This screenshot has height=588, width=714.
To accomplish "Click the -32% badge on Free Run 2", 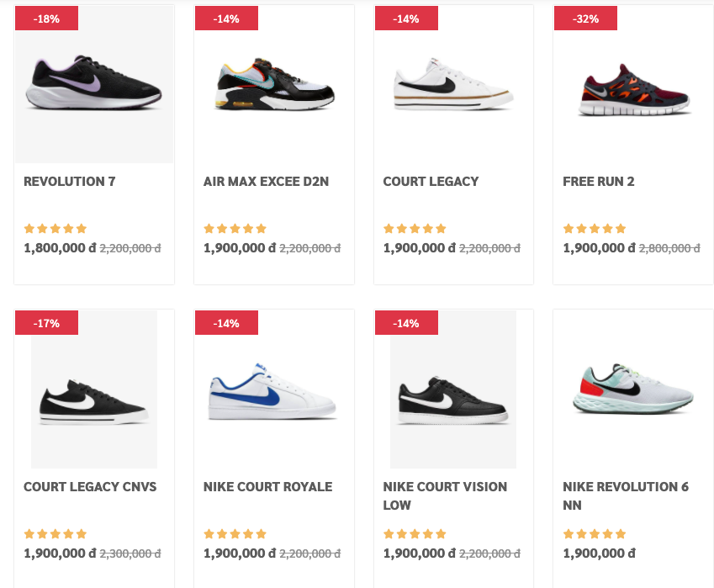I will (x=585, y=17).
